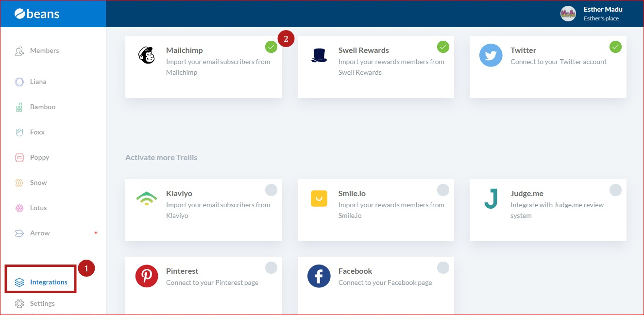Click "Integrate with Judge.me review system" text
Image resolution: width=644 pixels, height=315 pixels.
tap(557, 210)
